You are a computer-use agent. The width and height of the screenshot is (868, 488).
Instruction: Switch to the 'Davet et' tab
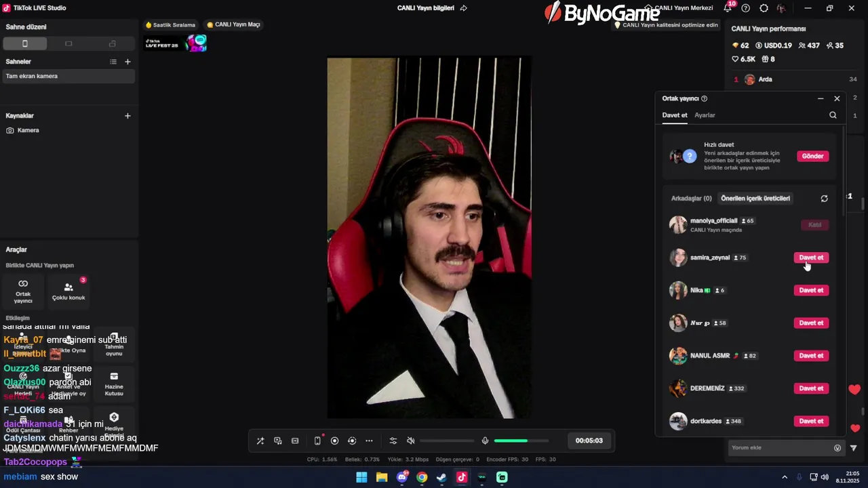click(x=675, y=115)
